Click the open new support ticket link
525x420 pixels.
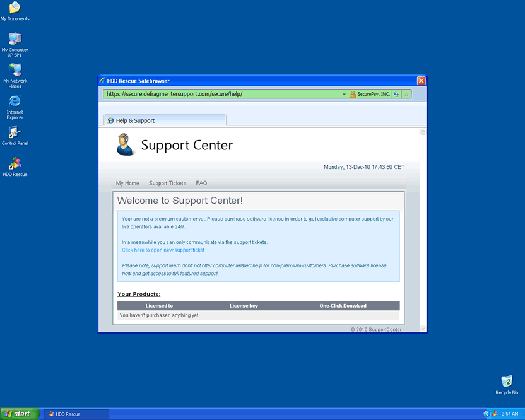point(163,250)
